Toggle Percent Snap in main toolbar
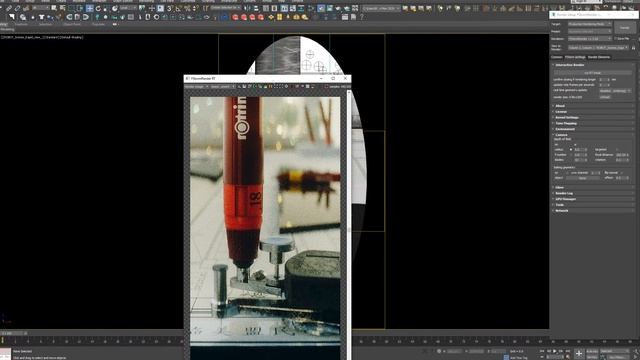Image resolution: width=640 pixels, height=360 pixels. 187,8
